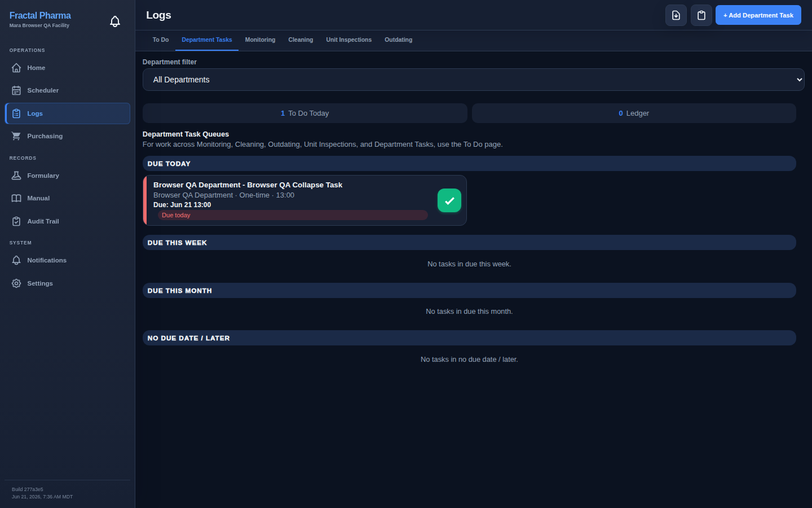
Task: Open Purchasing in the sidebar
Action: coord(68,136)
